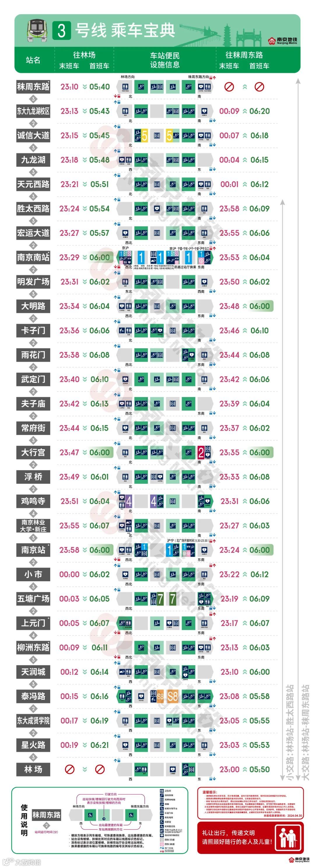Click the Nanjing Metro logo in the header
Image resolution: width=315 pixels, height=868 pixels.
[x=283, y=41]
